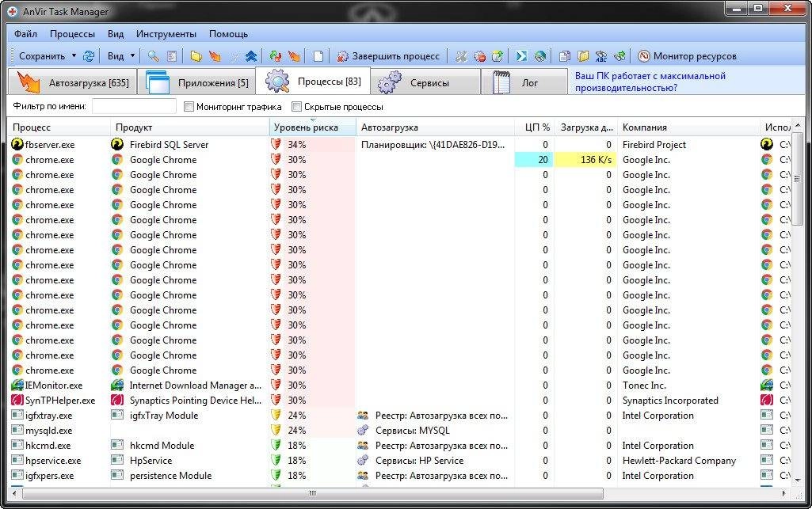812x509 pixels.
Task: Open Монитор ресурсов
Action: tap(687, 56)
